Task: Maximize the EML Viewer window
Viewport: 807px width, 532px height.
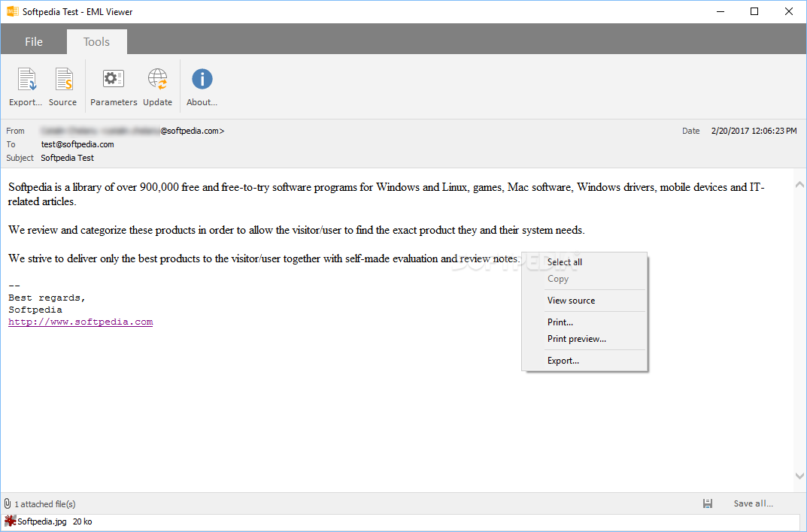Action: coord(754,11)
